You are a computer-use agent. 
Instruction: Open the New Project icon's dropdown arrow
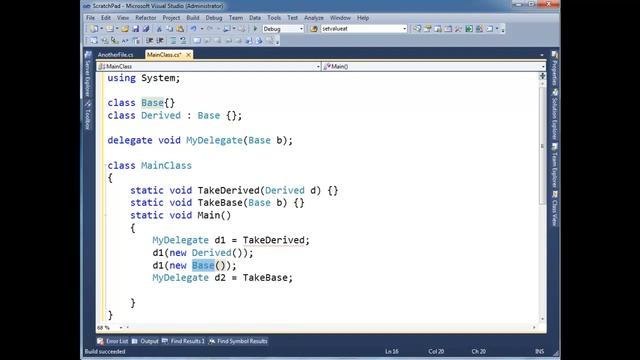coord(102,29)
